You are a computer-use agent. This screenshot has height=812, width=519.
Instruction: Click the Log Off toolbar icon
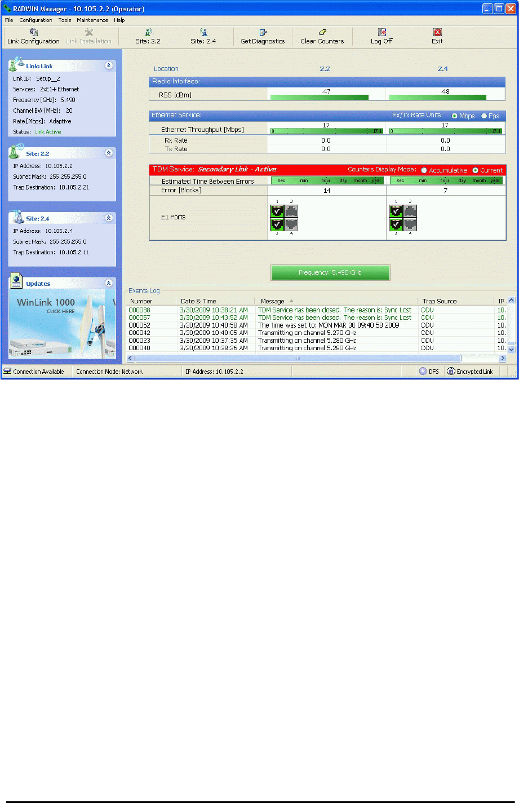[x=382, y=33]
